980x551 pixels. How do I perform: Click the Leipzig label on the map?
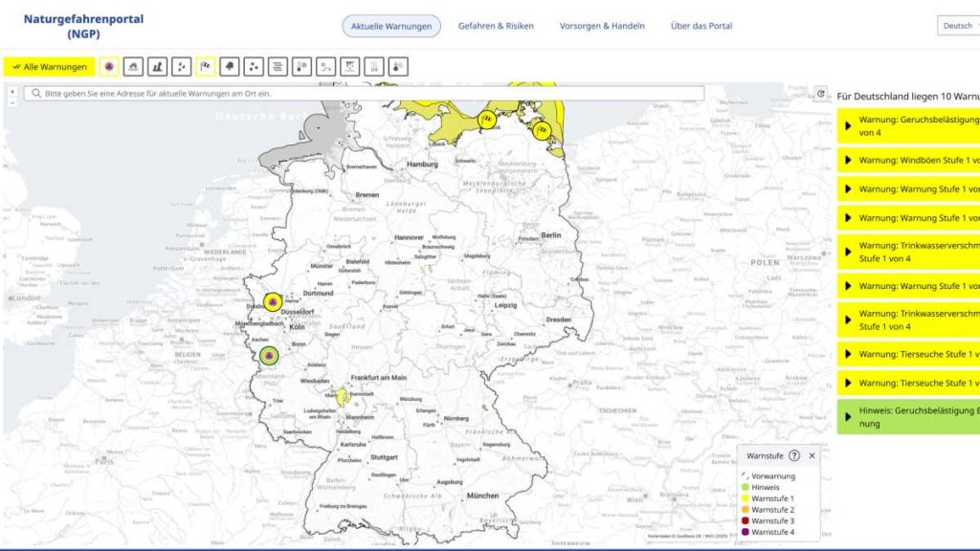(x=505, y=305)
